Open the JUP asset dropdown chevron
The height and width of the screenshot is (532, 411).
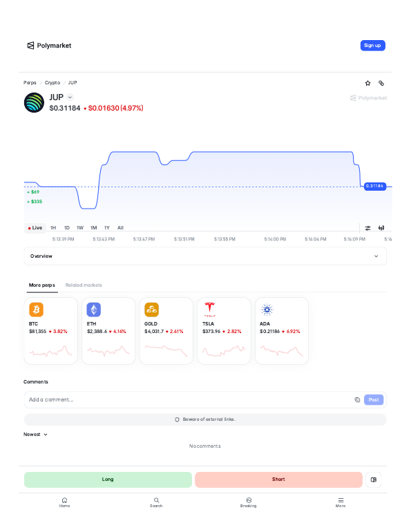pos(70,97)
